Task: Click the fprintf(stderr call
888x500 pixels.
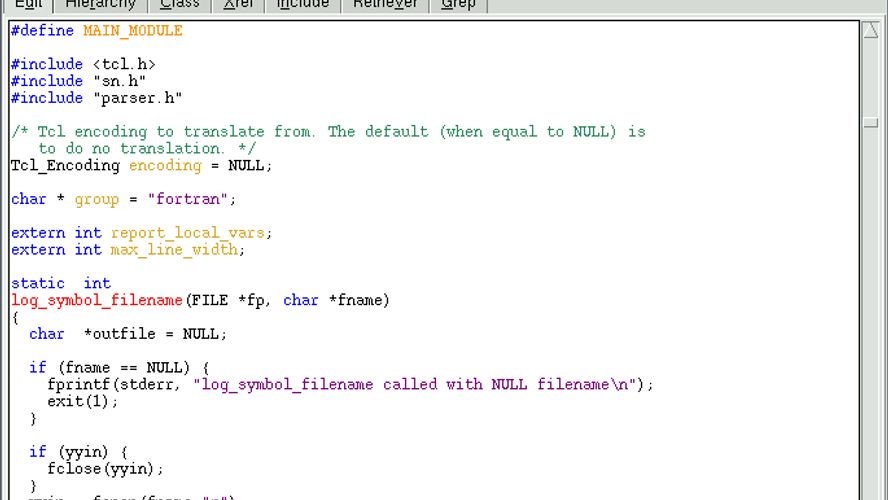Action: coord(113,384)
